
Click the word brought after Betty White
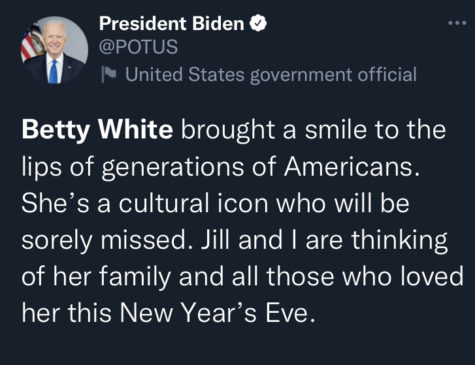(x=228, y=131)
